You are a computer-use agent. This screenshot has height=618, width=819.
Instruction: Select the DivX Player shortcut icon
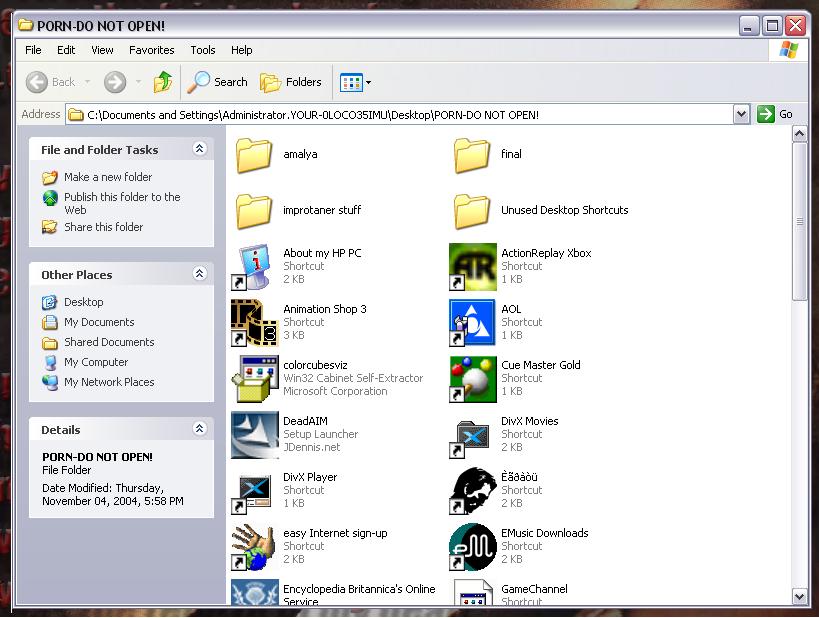[x=254, y=490]
